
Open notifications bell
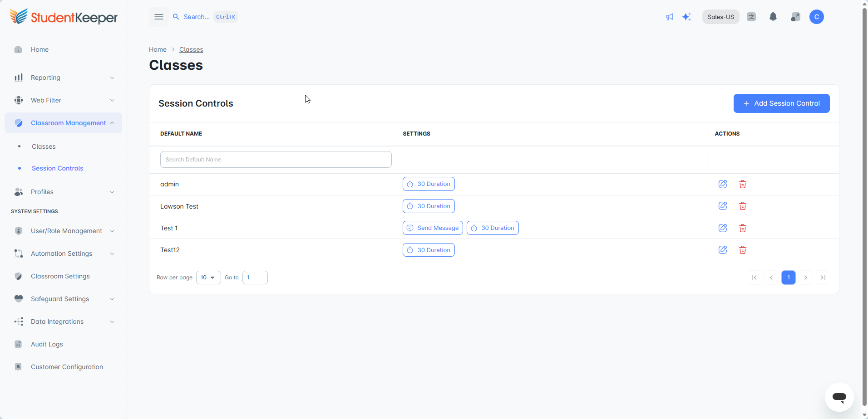coord(773,17)
